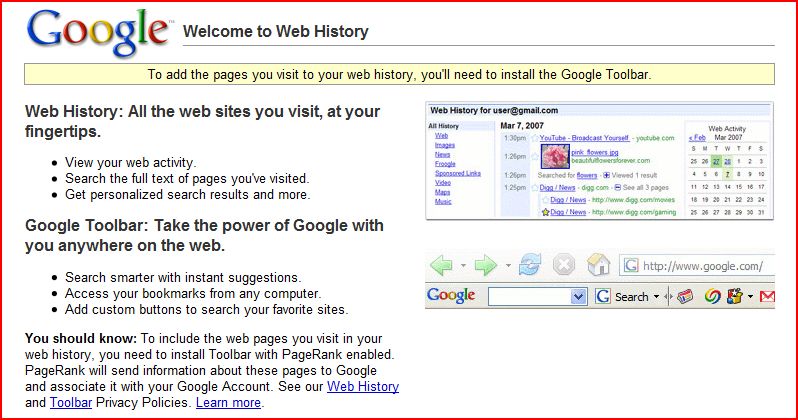Click the large Google logo at page top

98,32
